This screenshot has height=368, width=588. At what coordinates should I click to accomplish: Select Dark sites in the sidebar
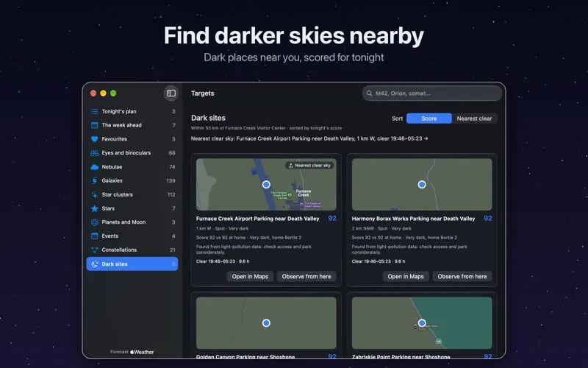(x=132, y=264)
